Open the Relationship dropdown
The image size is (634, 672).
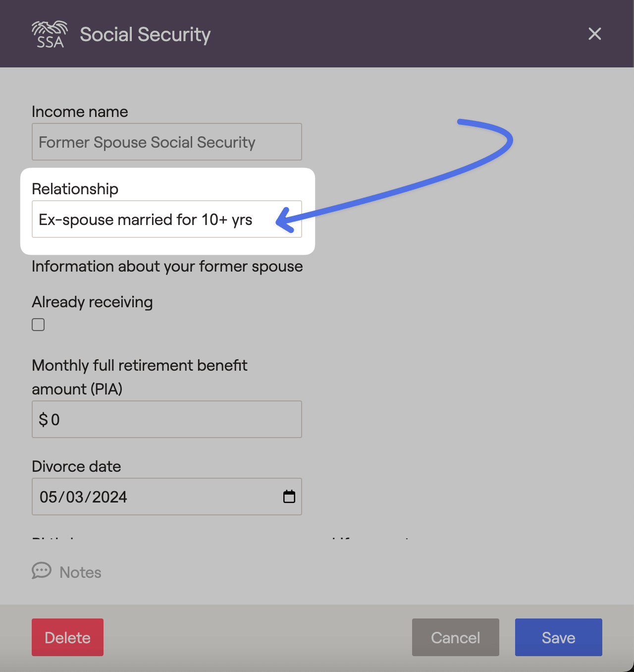[x=166, y=219]
